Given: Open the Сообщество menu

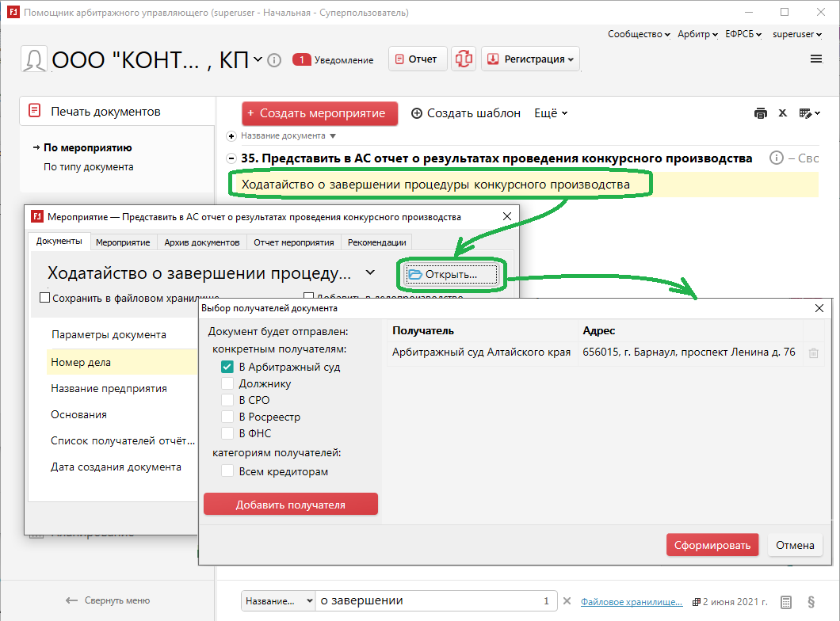Looking at the screenshot, I should pyautogui.click(x=639, y=34).
